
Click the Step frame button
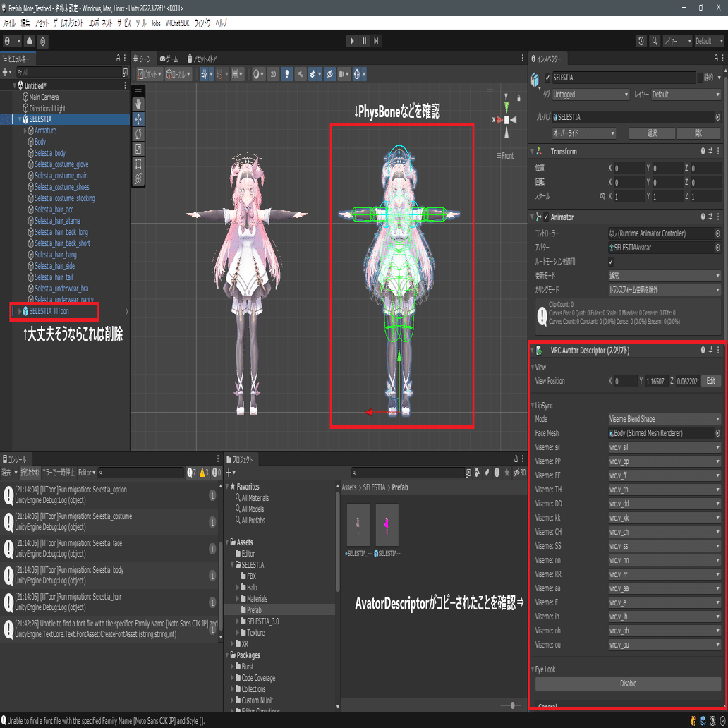377,41
